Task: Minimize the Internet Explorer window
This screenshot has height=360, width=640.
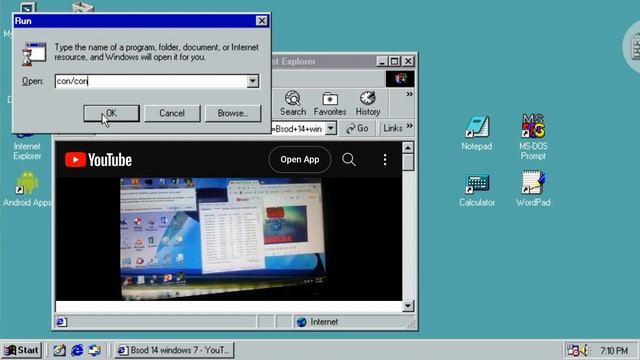Action: coord(382,61)
